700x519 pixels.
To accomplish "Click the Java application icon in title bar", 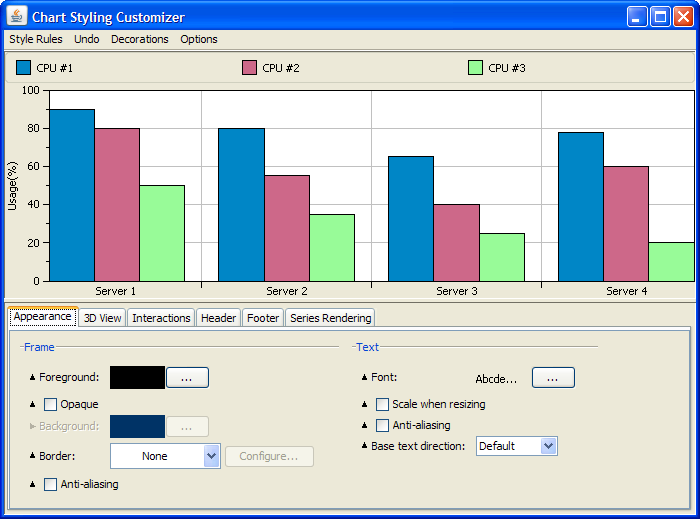I will [17, 17].
